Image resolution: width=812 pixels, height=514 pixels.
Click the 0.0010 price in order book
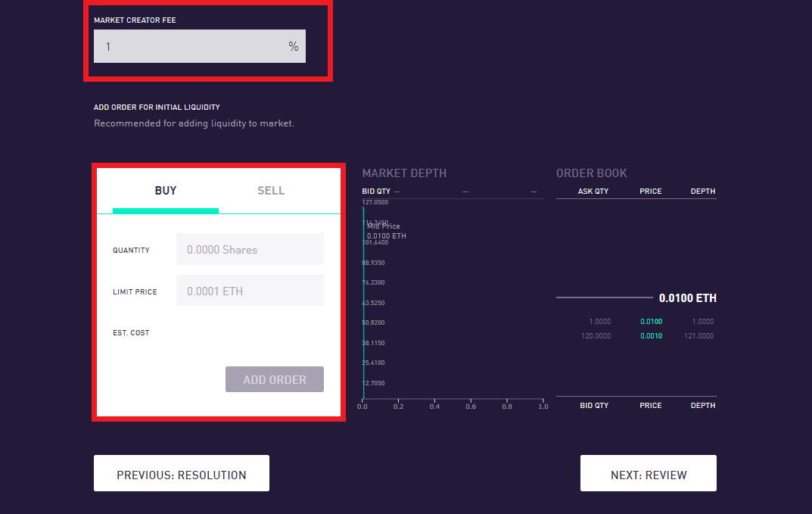651,336
